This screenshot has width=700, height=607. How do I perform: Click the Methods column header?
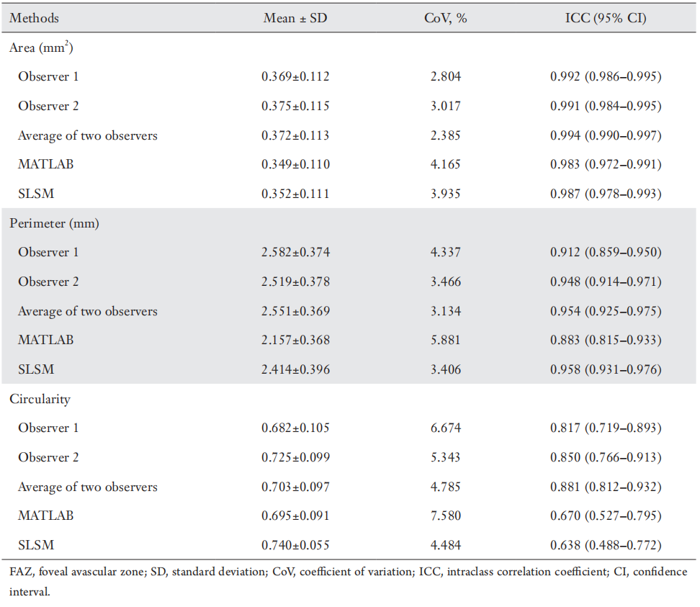point(34,18)
